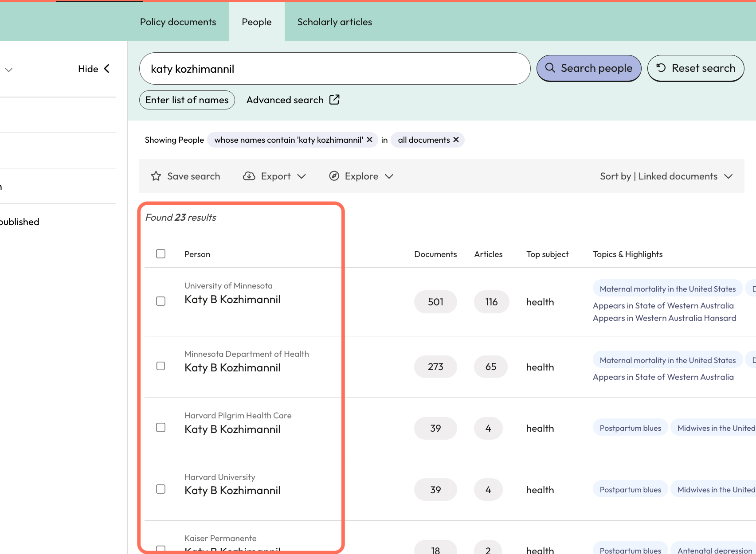Click Postpartum blues tag in Harvard Pilgrim row
Screen dimensions: 756x554
point(630,428)
